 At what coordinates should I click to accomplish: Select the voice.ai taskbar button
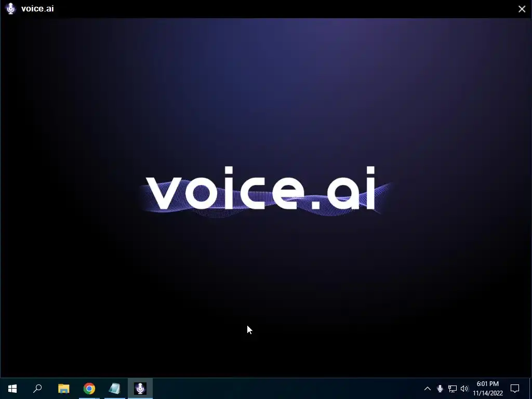[x=140, y=389]
